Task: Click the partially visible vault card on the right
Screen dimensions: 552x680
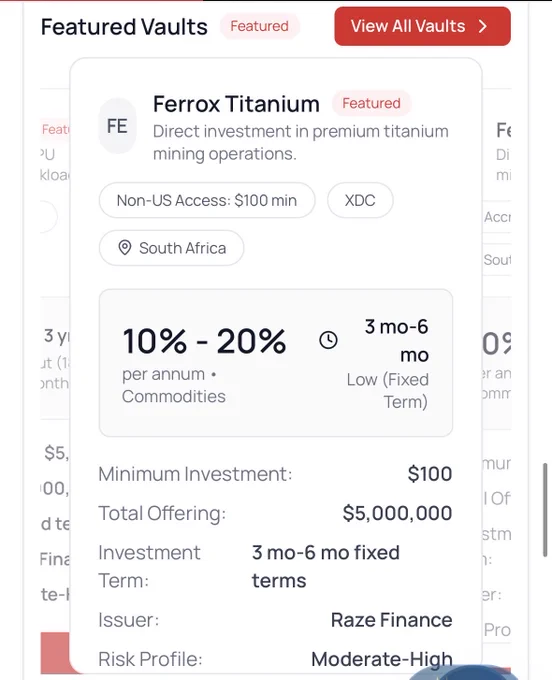Action: click(x=497, y=369)
